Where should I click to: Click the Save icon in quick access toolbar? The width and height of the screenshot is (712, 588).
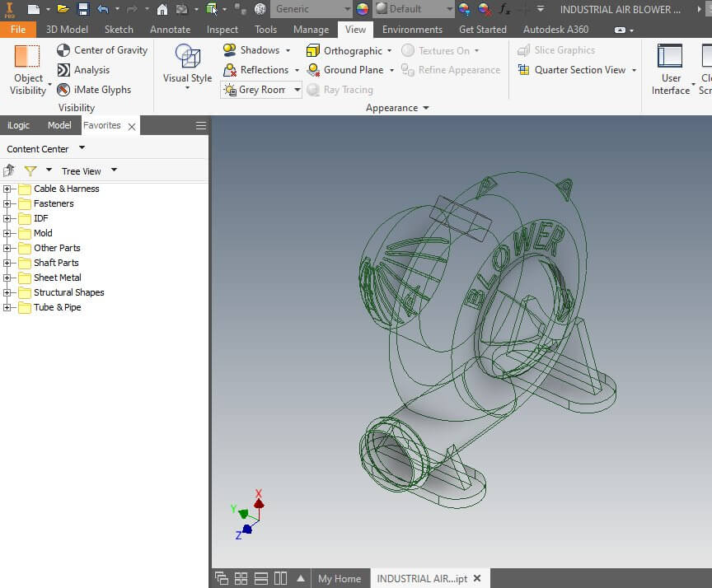[83, 9]
